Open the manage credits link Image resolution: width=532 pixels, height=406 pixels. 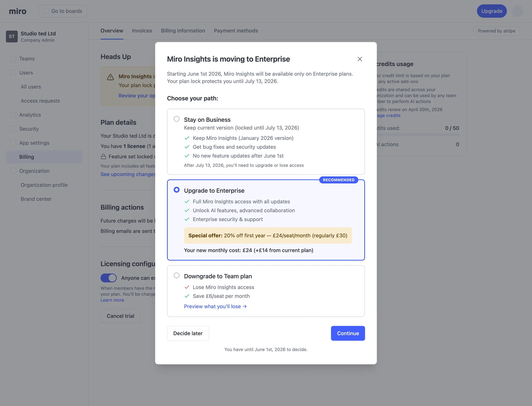click(388, 116)
